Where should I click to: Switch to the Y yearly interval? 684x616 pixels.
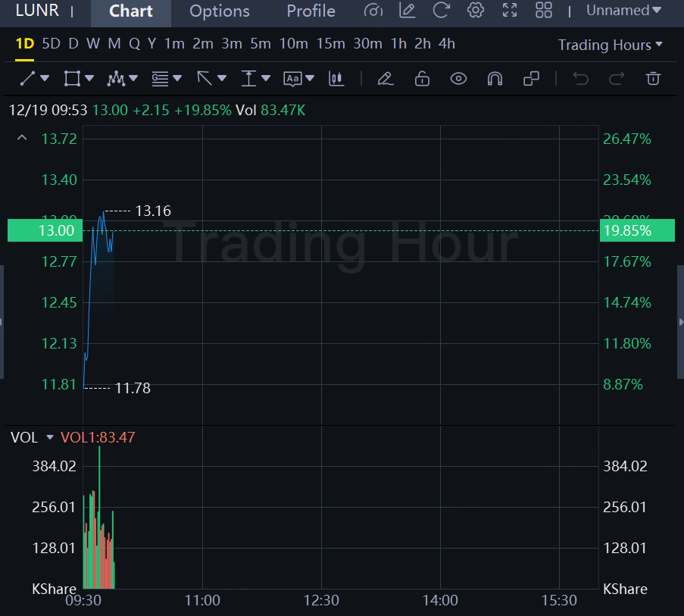[151, 44]
